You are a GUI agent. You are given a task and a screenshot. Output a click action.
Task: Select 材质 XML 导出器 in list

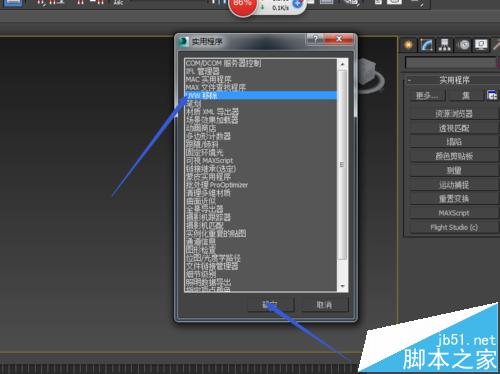261,112
